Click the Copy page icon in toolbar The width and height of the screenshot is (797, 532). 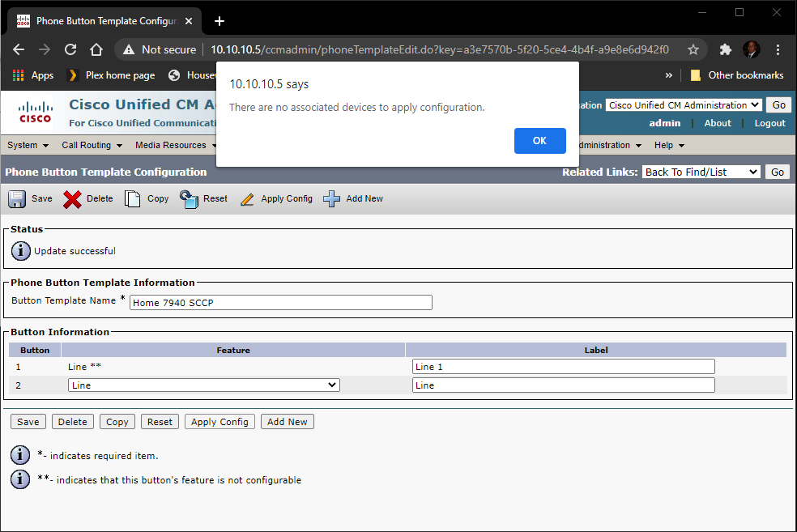(133, 198)
